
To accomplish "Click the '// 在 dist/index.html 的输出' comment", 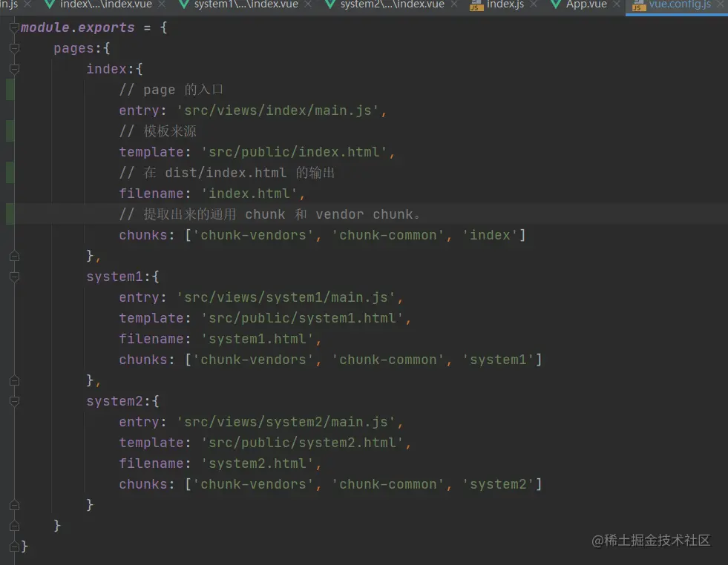I will click(227, 173).
